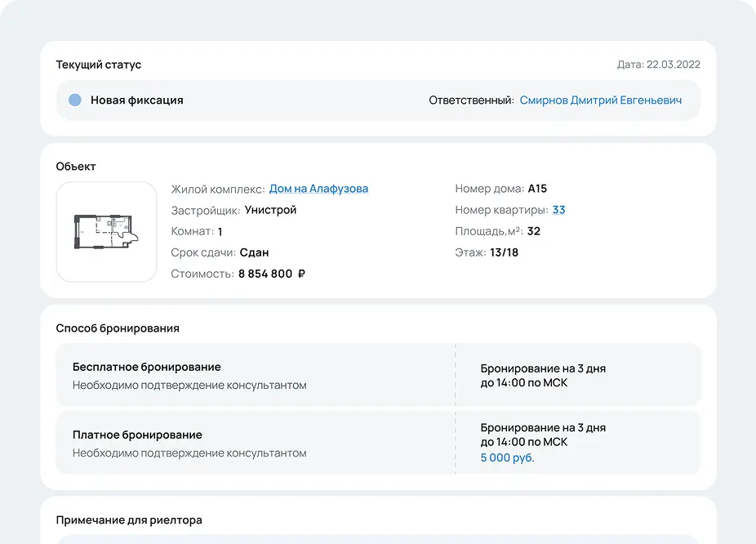
Task: Open the Дом на Алафузова link
Action: (318, 189)
